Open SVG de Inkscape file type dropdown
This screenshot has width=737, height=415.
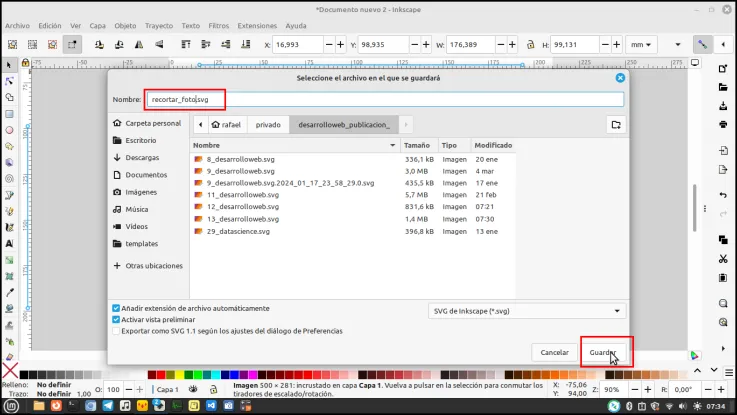pos(527,311)
